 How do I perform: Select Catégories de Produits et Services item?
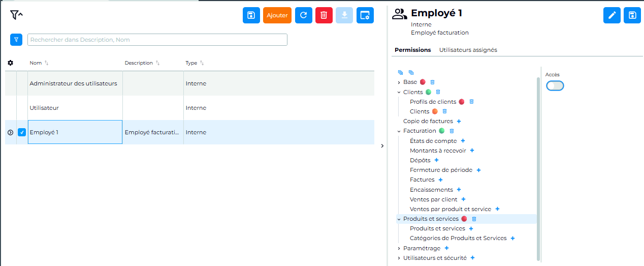tap(458, 238)
